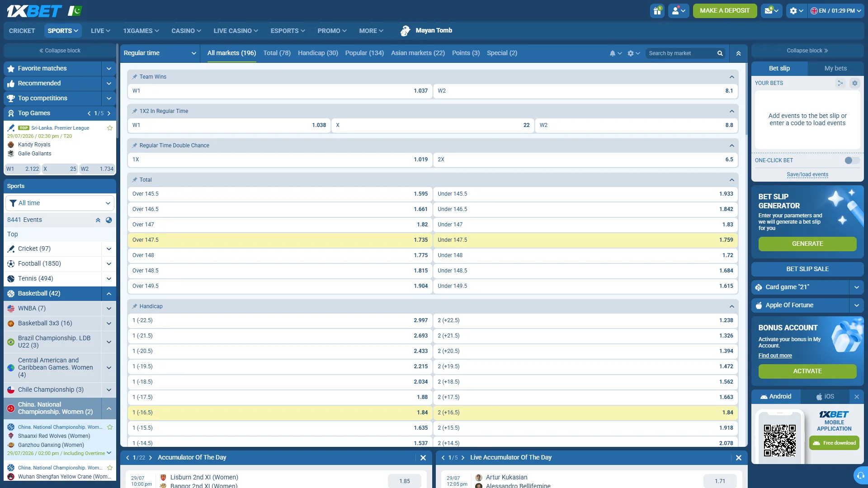The width and height of the screenshot is (868, 488).
Task: Click the left Collapse block link
Action: coord(60,51)
